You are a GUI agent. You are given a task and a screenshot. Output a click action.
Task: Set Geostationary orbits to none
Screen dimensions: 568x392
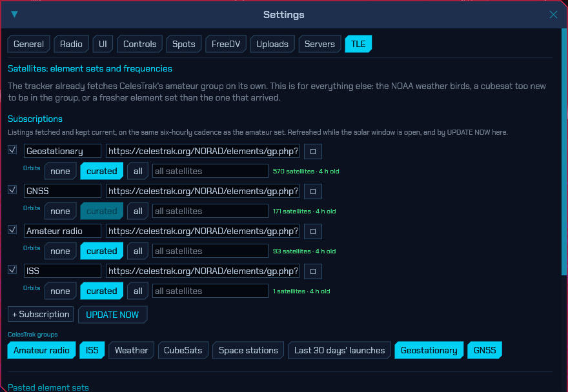tap(60, 171)
